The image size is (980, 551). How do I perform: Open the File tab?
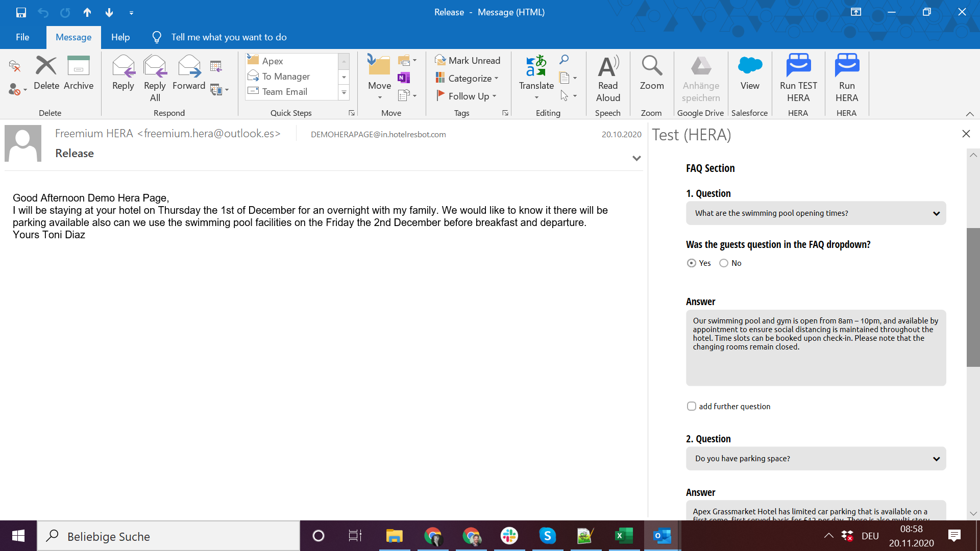pos(22,37)
